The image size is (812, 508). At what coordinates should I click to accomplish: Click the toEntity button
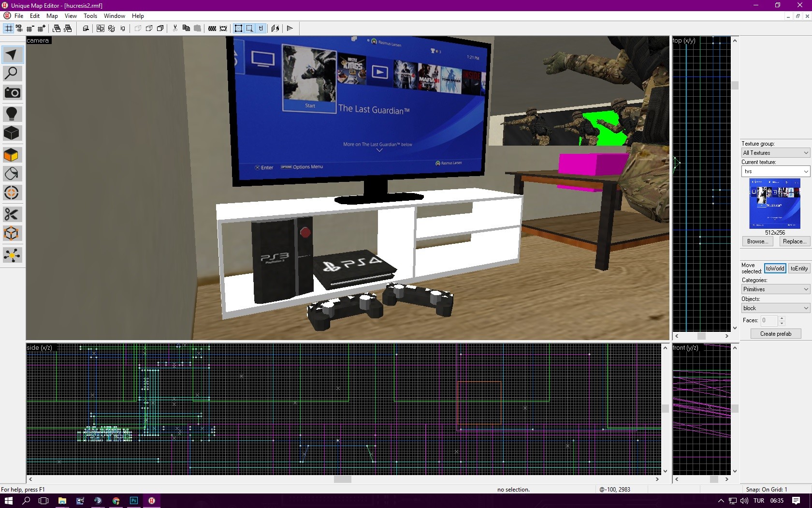pyautogui.click(x=799, y=269)
